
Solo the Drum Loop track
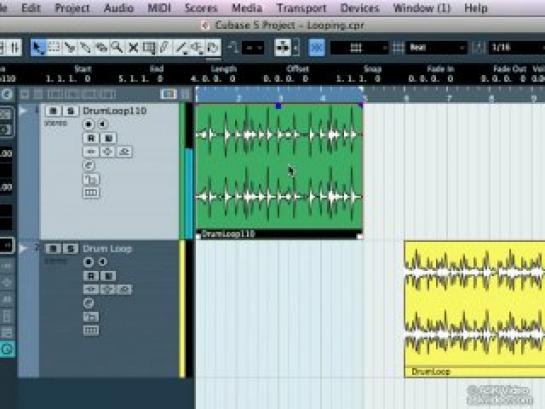point(70,249)
